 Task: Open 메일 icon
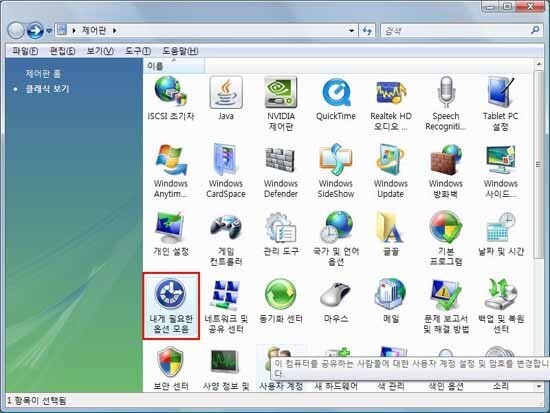(391, 301)
